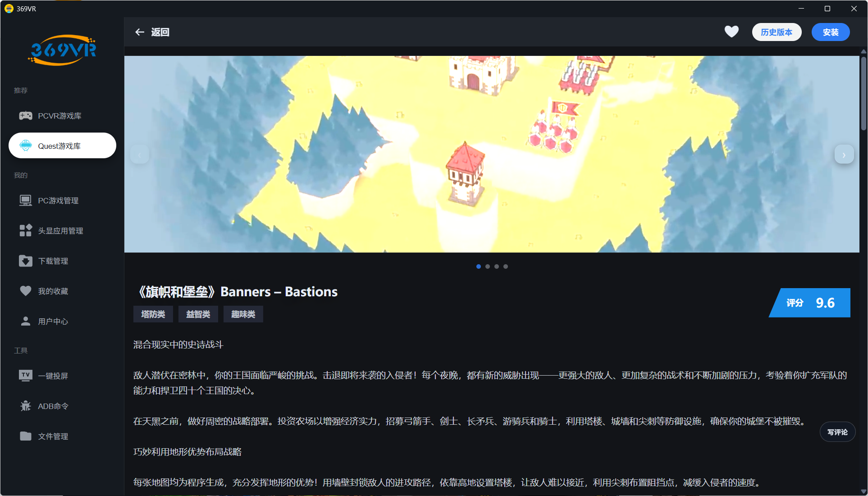Open the ADB命令 command tool
The width and height of the screenshot is (868, 496).
[53, 405]
